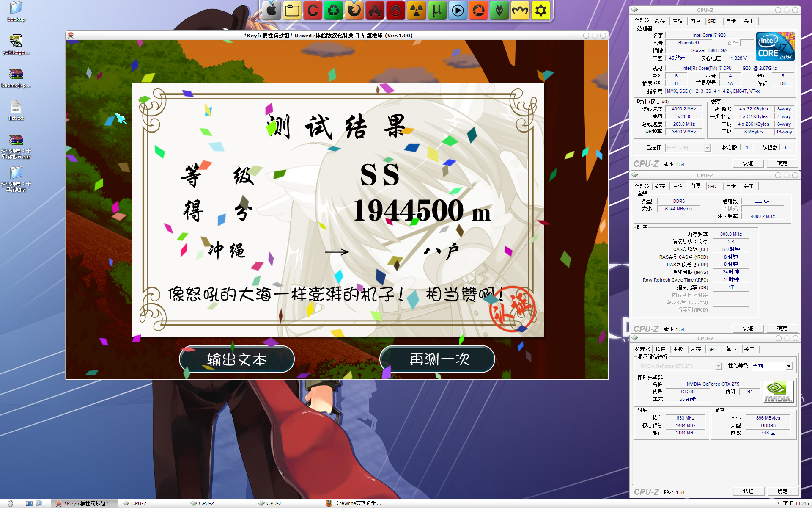Select the backup folder on the desktop

pyautogui.click(x=16, y=11)
